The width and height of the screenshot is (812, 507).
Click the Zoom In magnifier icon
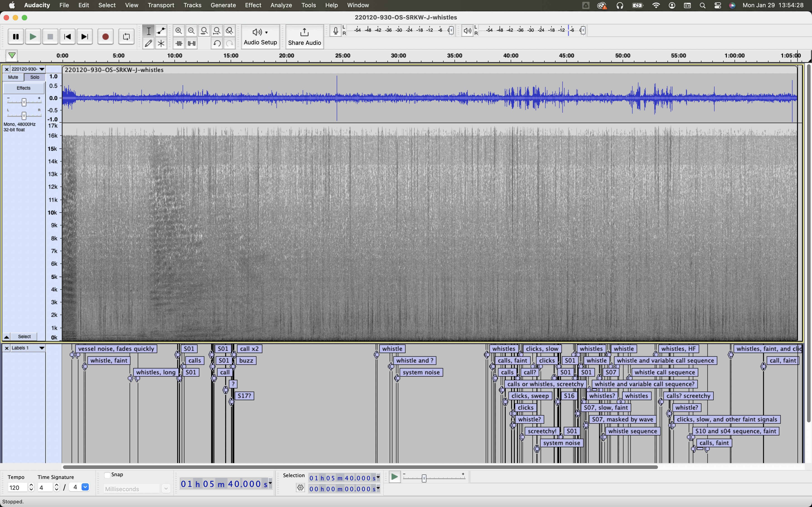pyautogui.click(x=179, y=31)
